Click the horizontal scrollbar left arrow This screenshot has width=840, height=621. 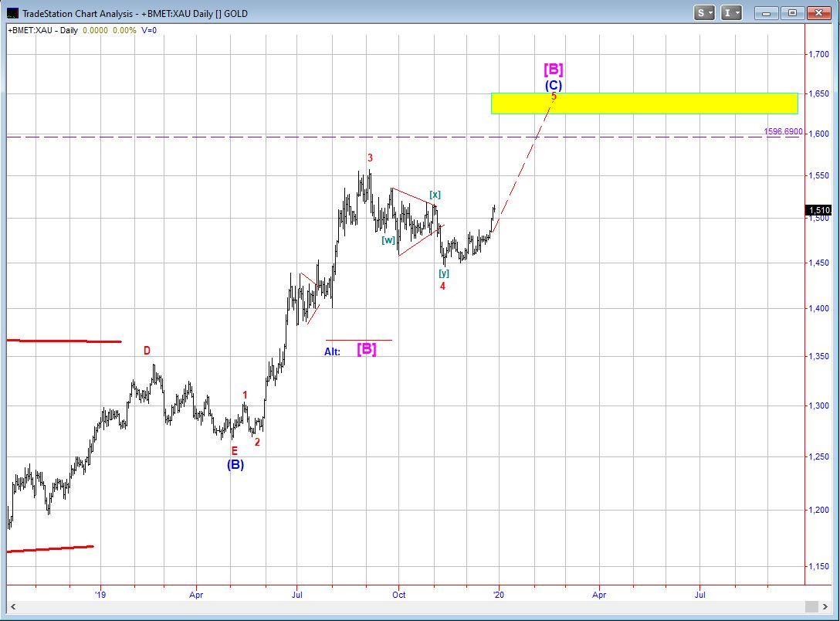click(x=12, y=607)
